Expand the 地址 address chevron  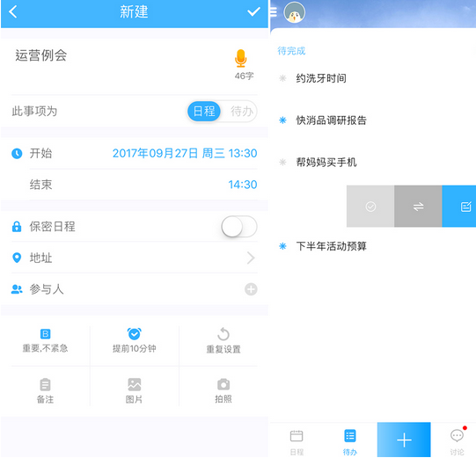251,258
